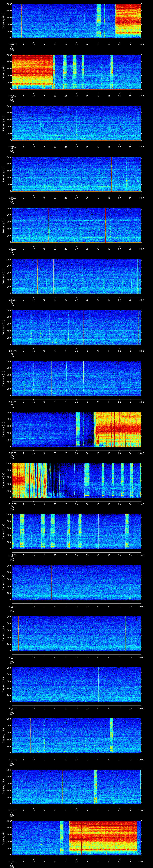Screen dimensions: 153x868
Task: Click the "9:09:00" start time label
Action: [12, 453]
